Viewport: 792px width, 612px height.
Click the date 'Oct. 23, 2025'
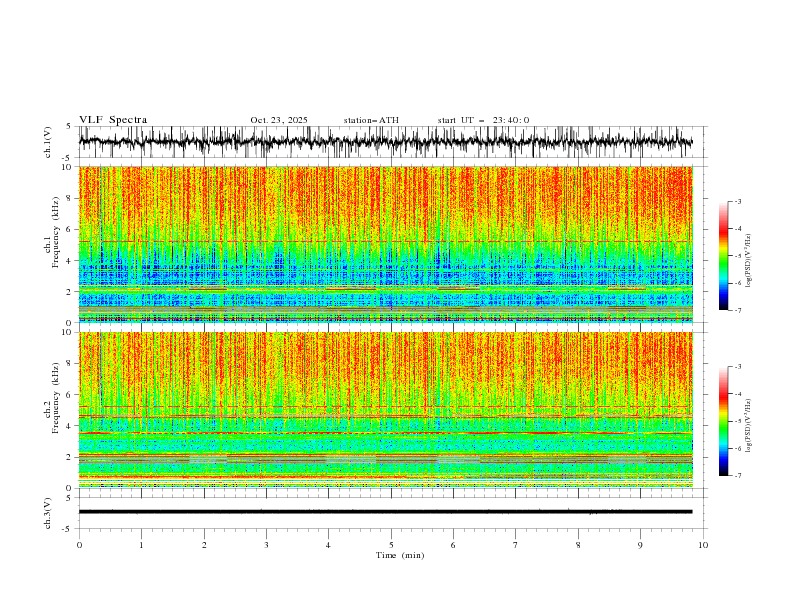pos(279,120)
